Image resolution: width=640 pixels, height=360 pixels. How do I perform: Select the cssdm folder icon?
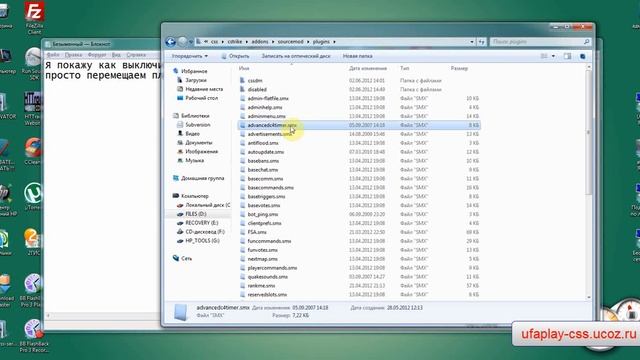[x=242, y=80]
